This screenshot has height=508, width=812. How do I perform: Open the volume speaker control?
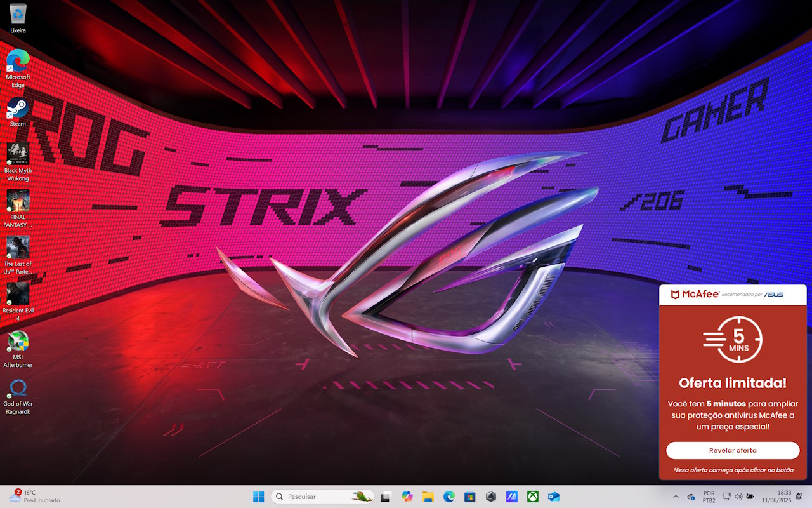(x=738, y=497)
